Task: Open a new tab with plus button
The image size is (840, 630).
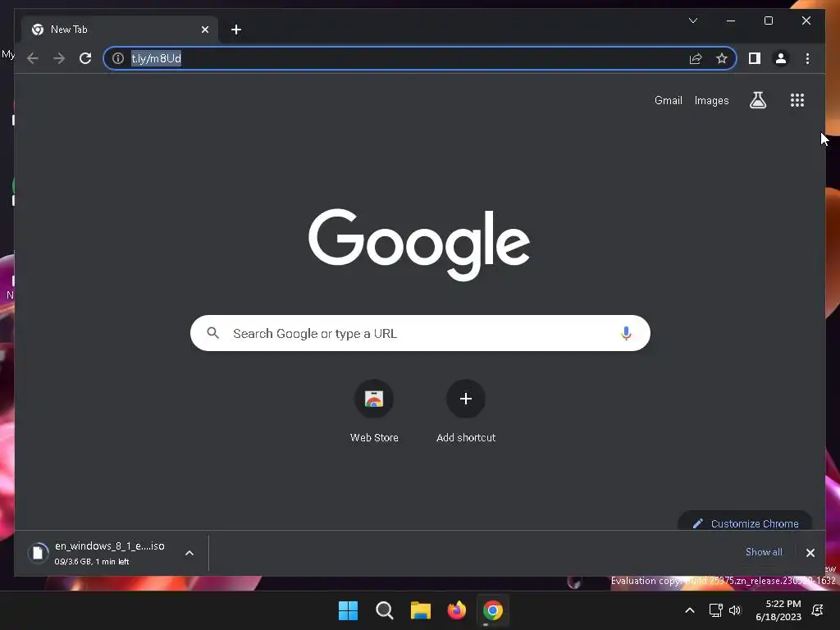Action: coord(235,30)
